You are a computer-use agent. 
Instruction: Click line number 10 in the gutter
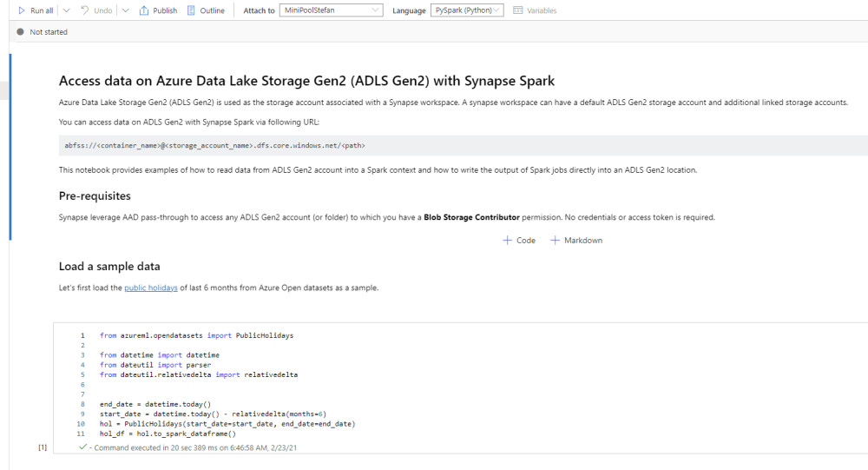[x=81, y=424]
